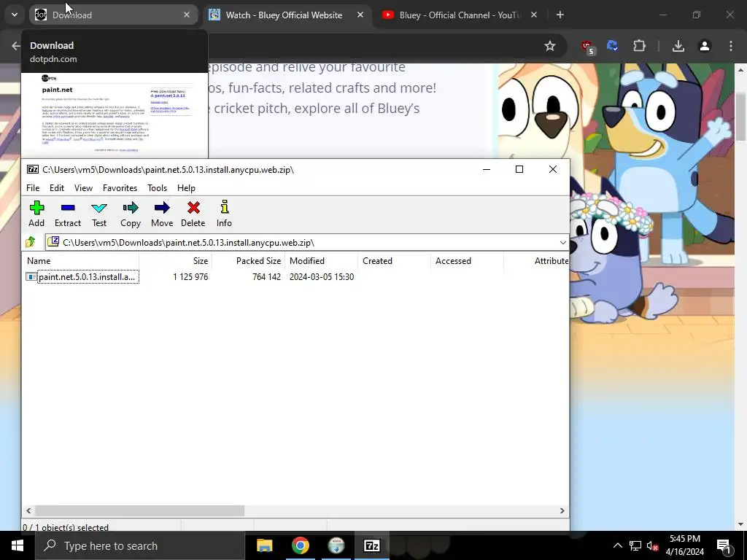Viewport: 747px width, 560px height.
Task: Click the Extract toolbar button
Action: click(x=68, y=214)
